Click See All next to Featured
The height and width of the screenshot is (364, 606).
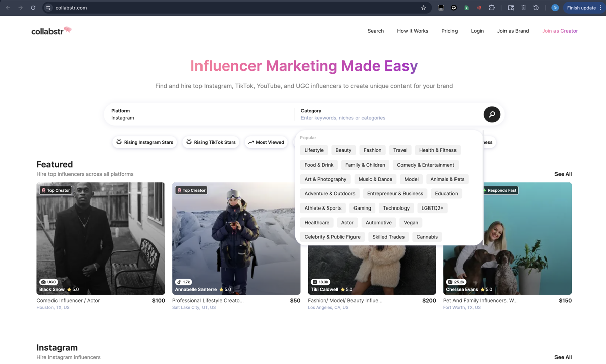pos(563,174)
